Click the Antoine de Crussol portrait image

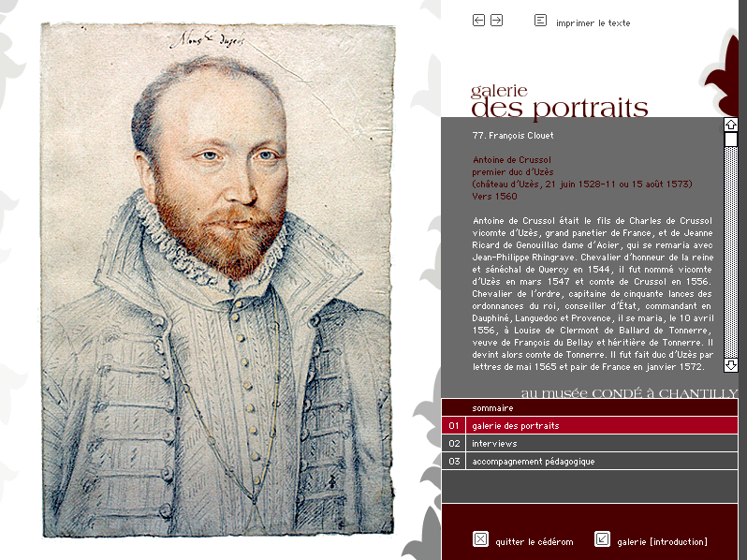pyautogui.click(x=218, y=280)
